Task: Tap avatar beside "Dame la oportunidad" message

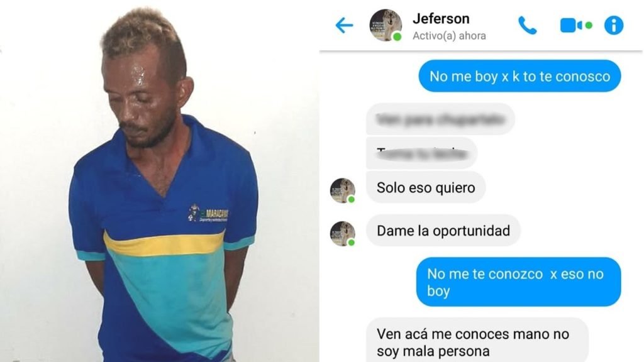Action: pos(343,234)
